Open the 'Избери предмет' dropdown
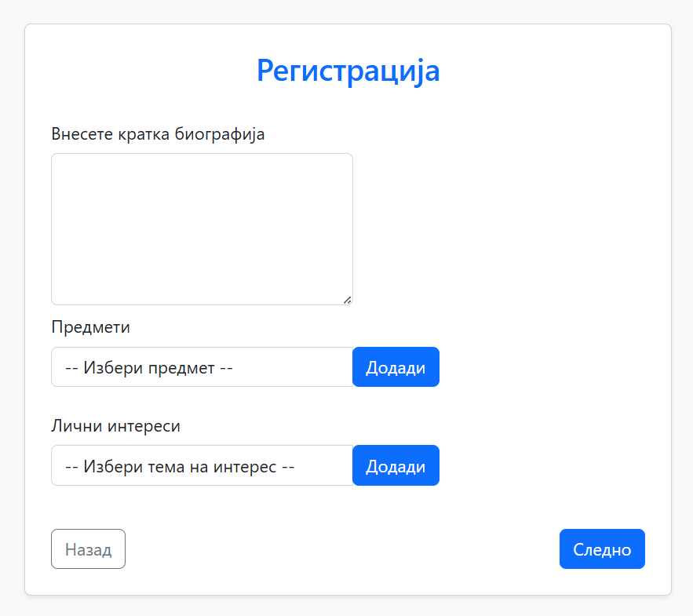 point(202,367)
